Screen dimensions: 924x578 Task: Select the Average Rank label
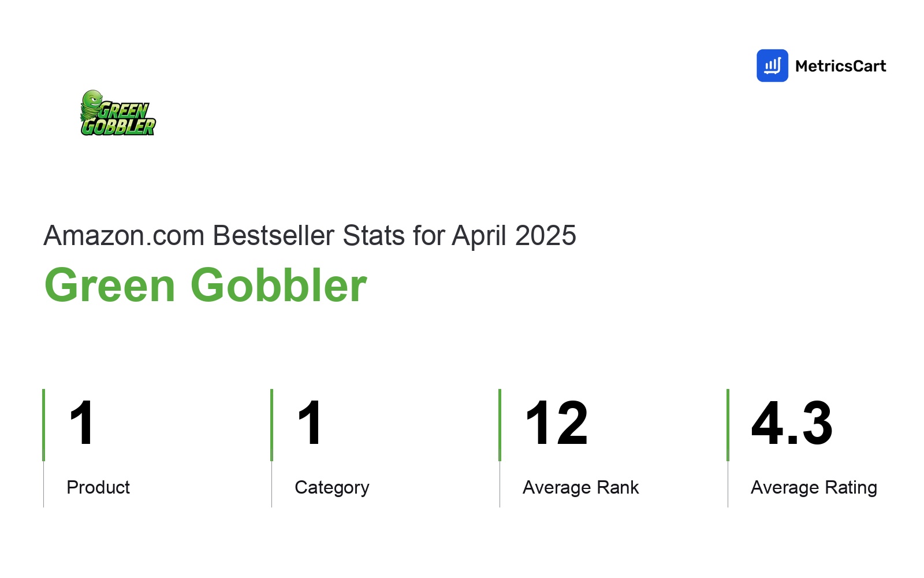pos(580,487)
